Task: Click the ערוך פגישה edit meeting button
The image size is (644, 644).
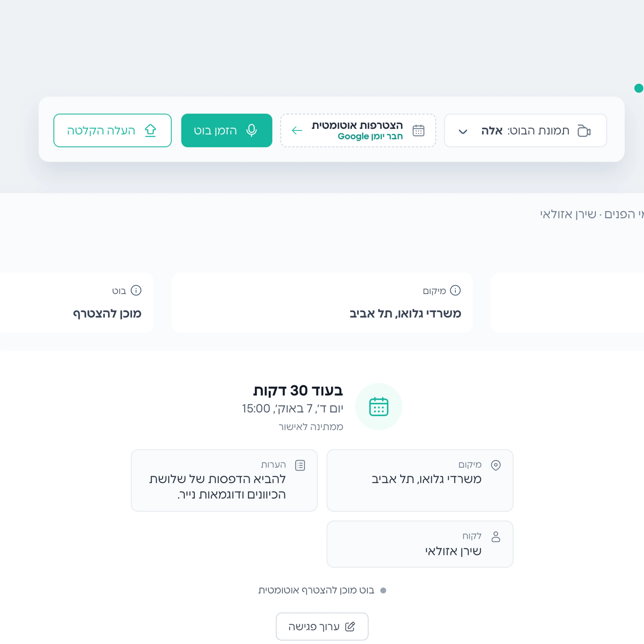Action: 322,626
